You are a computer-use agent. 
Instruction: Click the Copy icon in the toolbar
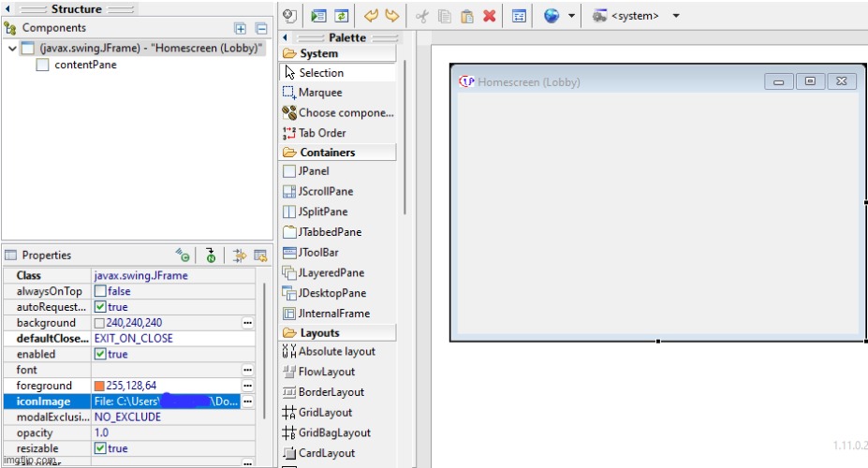[x=445, y=17]
